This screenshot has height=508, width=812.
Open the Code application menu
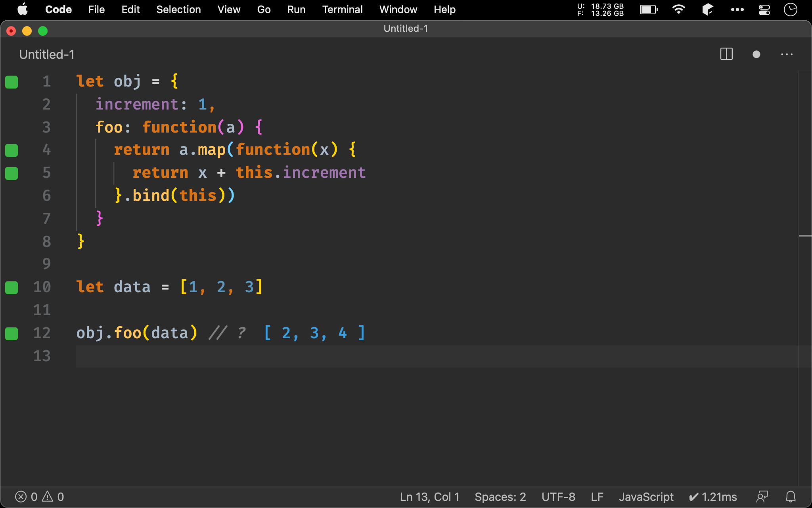click(x=58, y=10)
